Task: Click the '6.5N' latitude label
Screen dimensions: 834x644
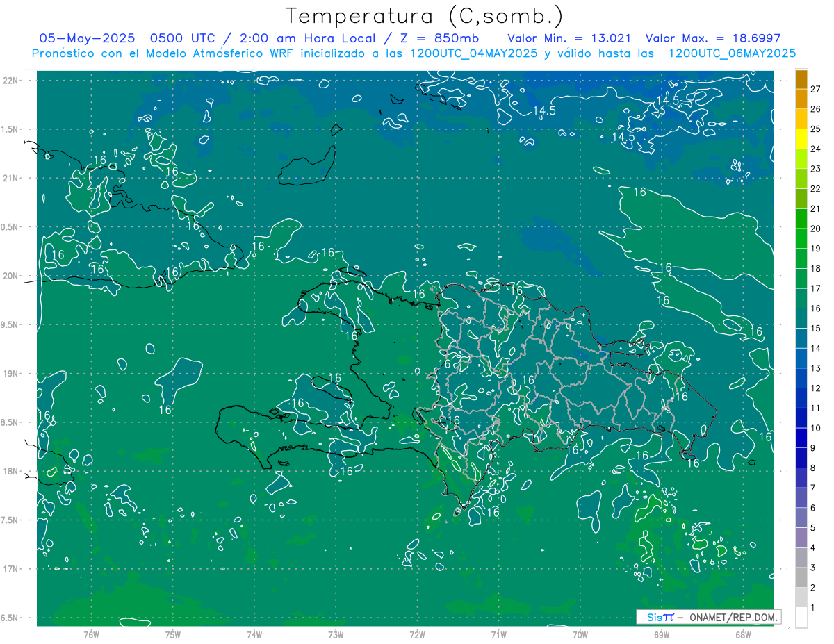Action: [x=10, y=618]
